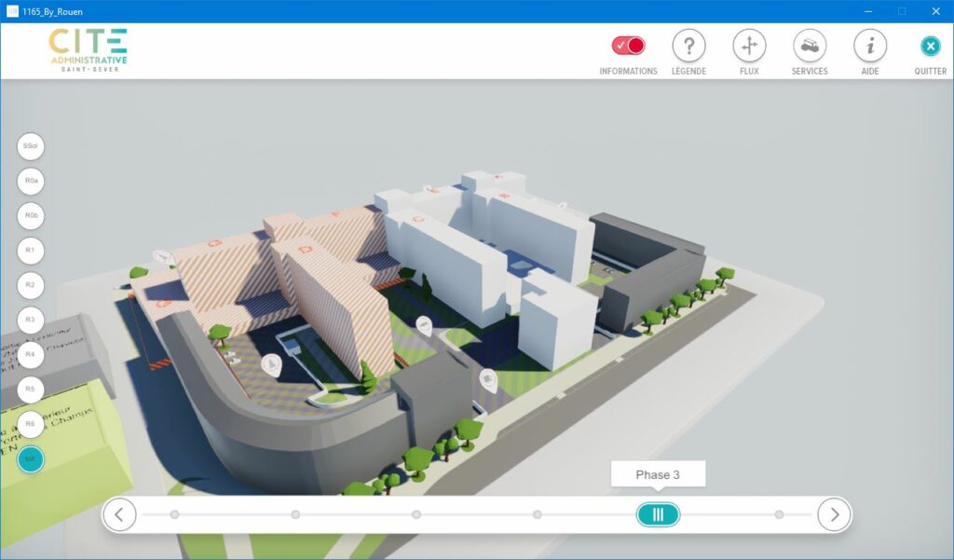954x560 pixels.
Task: Click the Cité Administrative Saint-Sever logo
Action: [x=89, y=50]
